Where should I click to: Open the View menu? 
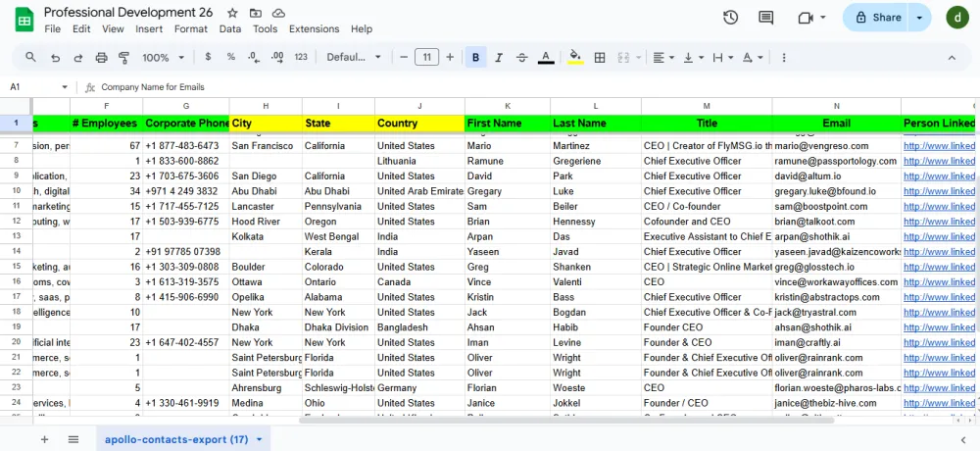(x=113, y=28)
